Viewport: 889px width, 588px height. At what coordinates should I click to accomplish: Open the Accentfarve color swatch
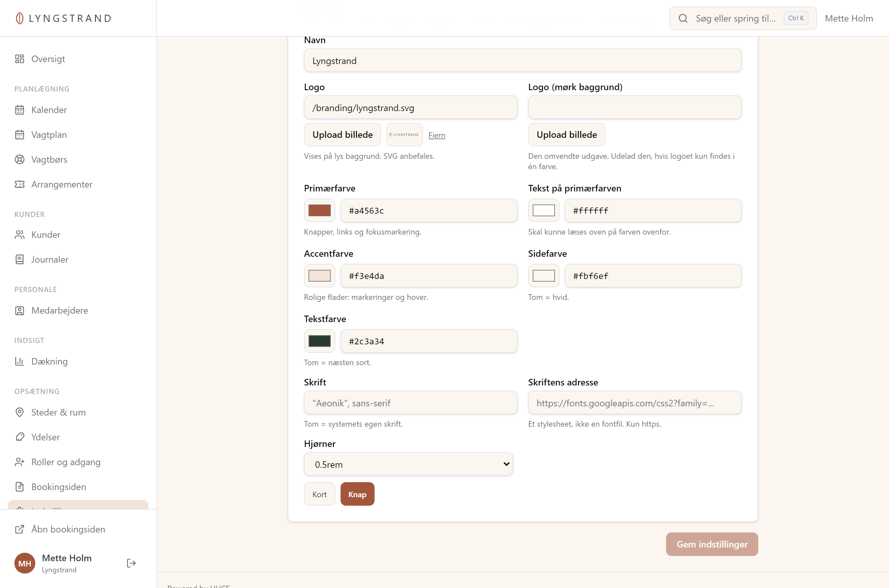pos(320,276)
